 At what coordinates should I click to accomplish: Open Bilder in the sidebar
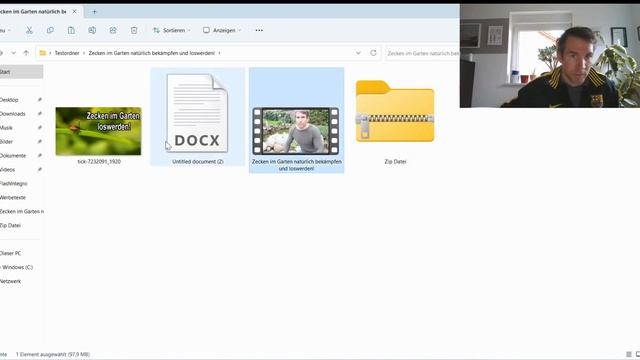point(7,142)
